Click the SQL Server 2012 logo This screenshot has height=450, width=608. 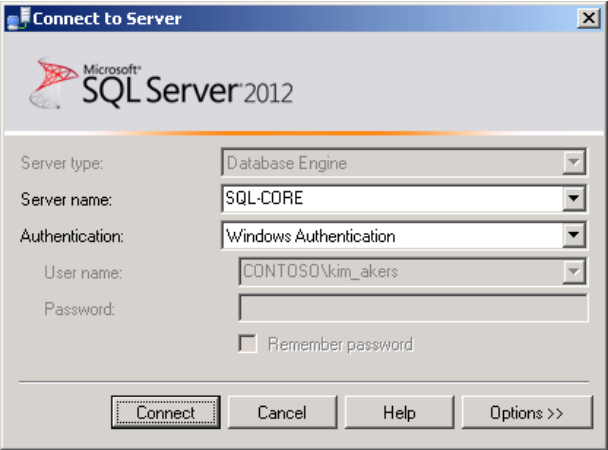click(161, 83)
